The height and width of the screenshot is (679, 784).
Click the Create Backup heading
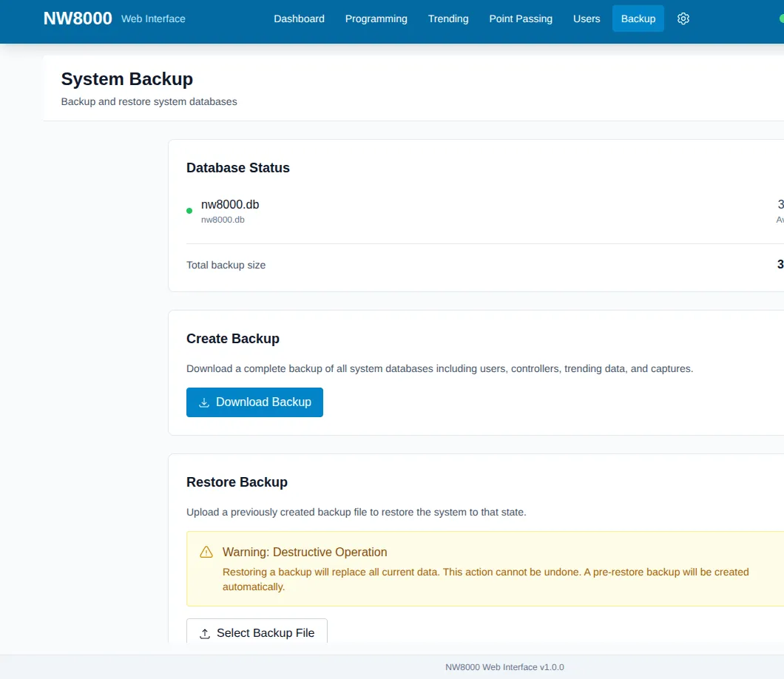point(233,339)
